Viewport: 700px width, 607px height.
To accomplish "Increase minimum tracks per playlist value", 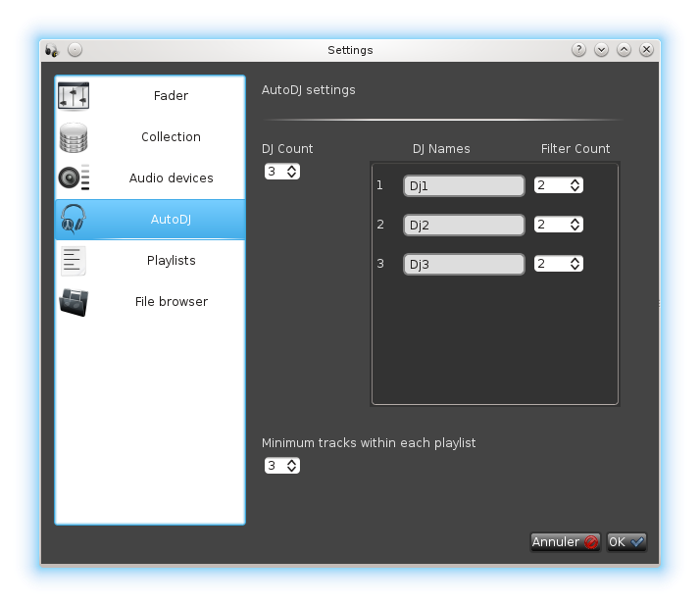I will tap(291, 462).
